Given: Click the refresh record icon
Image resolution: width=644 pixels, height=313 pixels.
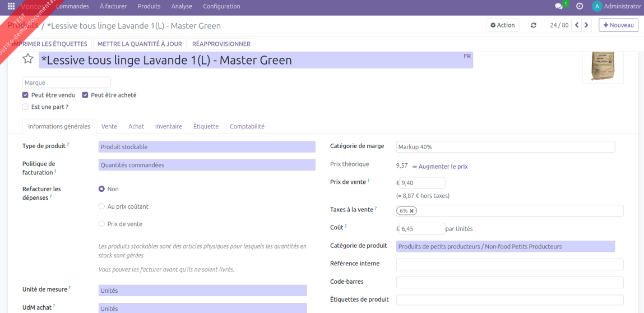Looking at the screenshot, I should click(534, 25).
